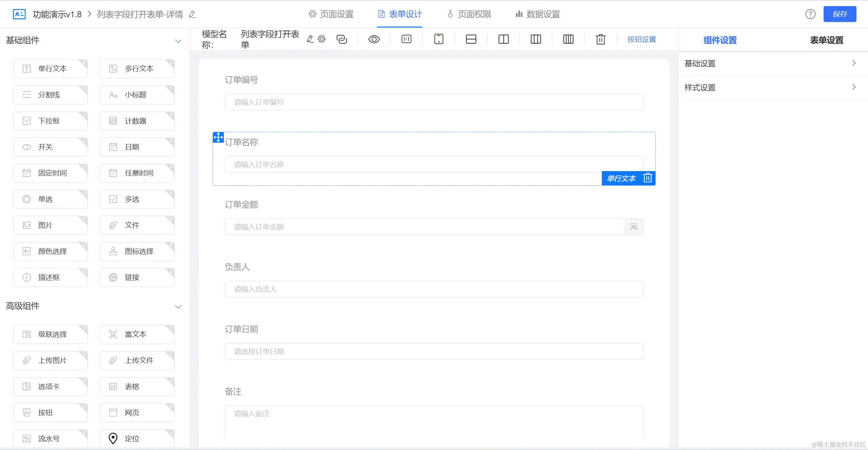Select the two-column layout icon
Screen dimensions: 868x450
(x=504, y=39)
